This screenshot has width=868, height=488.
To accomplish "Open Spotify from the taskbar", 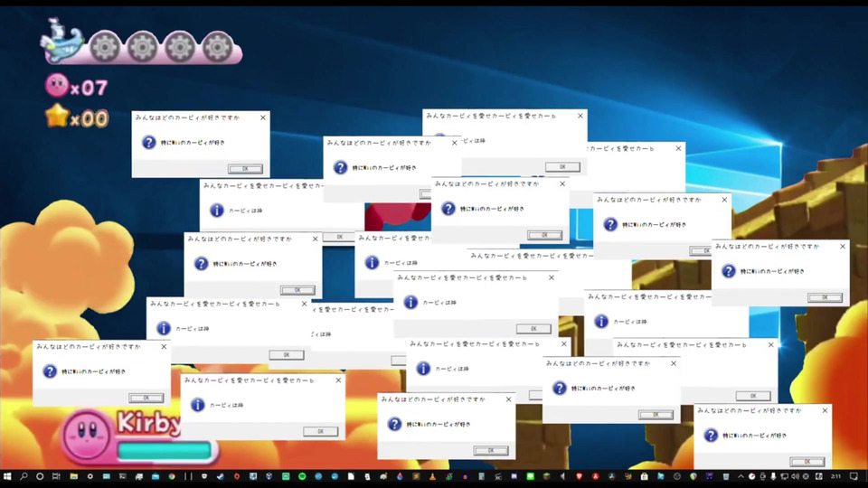I will (x=302, y=476).
